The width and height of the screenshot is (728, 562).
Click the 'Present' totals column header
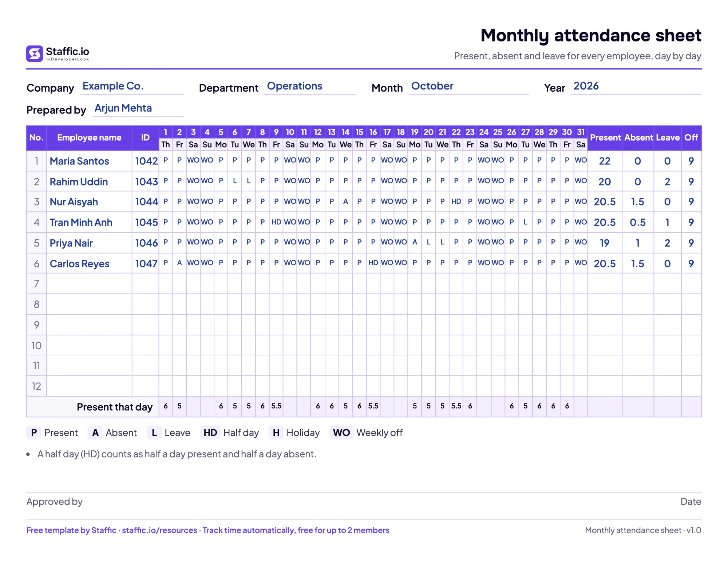point(605,138)
